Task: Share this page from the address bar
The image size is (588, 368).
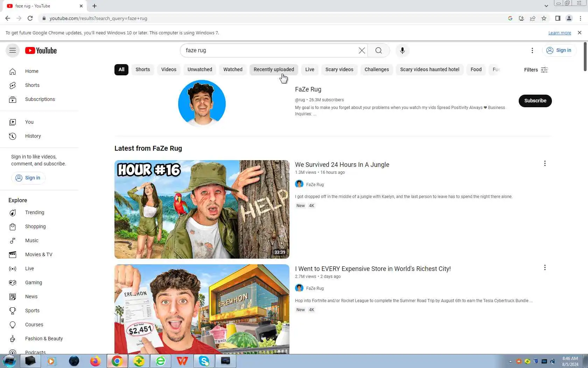Action: tap(533, 18)
